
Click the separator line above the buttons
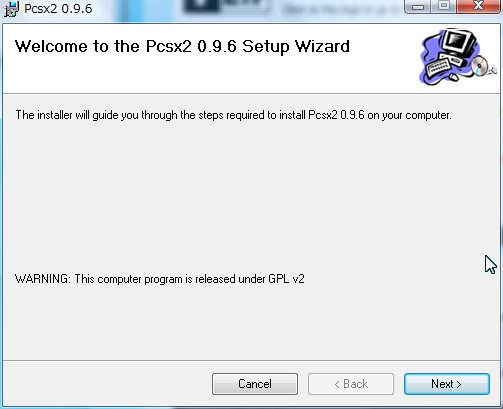pyautogui.click(x=252, y=360)
